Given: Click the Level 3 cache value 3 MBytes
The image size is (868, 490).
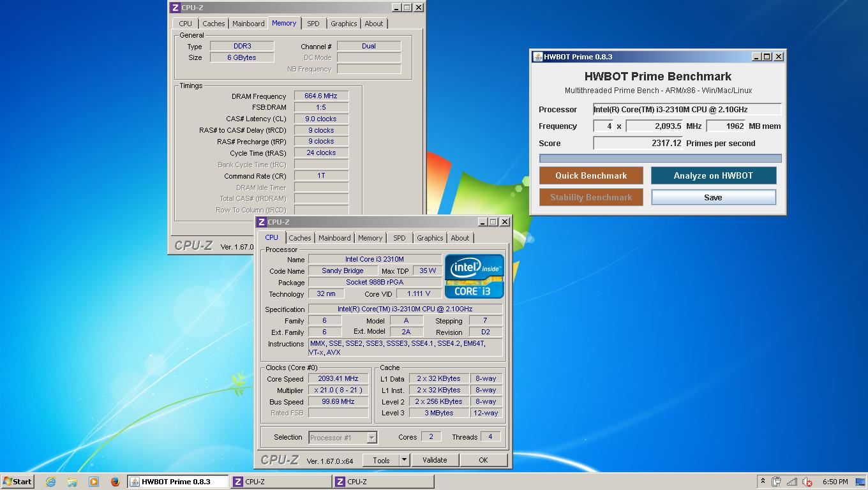Looking at the screenshot, I should [x=439, y=413].
